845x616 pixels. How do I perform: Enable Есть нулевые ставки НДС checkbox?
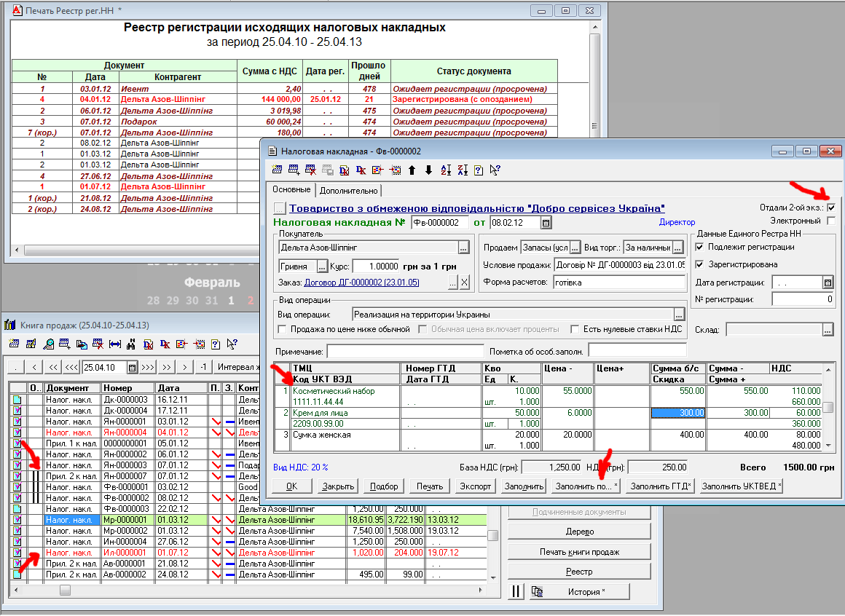pyautogui.click(x=575, y=329)
